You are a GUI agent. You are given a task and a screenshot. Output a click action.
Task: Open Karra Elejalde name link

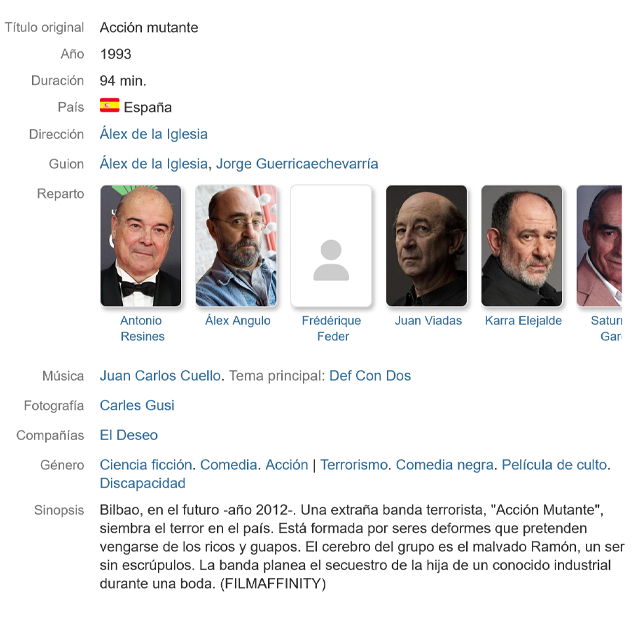(523, 320)
